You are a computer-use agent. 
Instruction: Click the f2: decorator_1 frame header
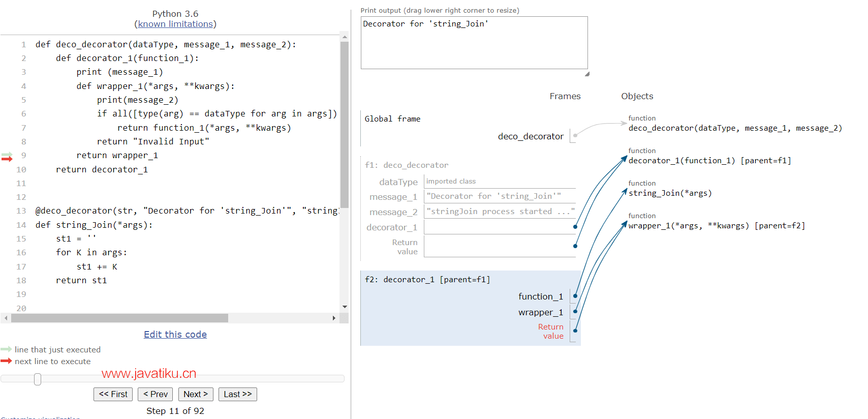pyautogui.click(x=427, y=280)
